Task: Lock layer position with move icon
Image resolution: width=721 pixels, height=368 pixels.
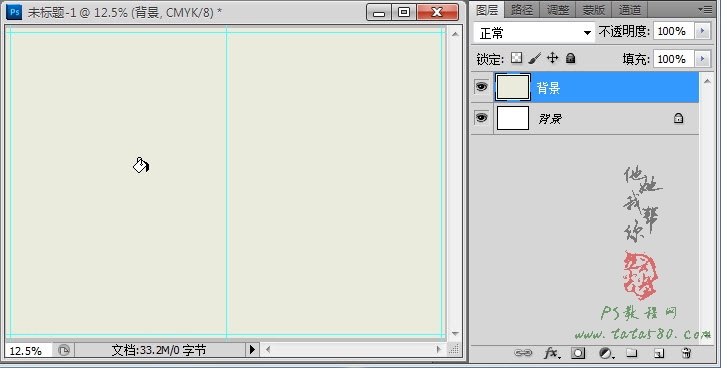Action: tap(552, 58)
